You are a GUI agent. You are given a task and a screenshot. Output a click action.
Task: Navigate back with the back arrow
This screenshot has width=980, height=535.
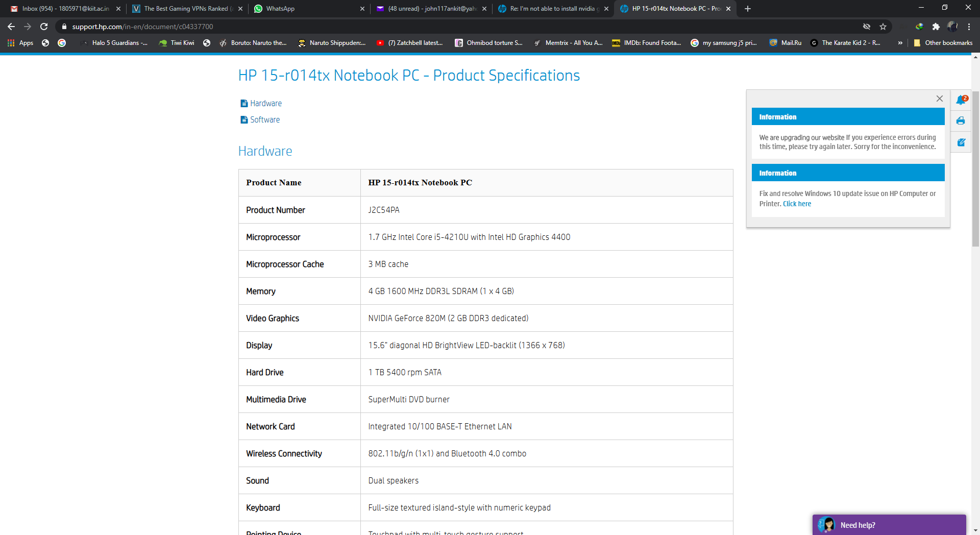tap(11, 27)
